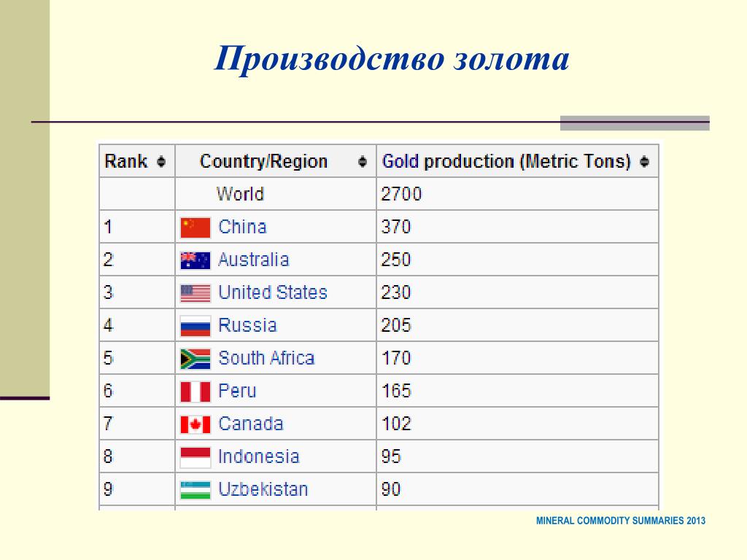The height and width of the screenshot is (560, 747).
Task: Click the Mineral Commodity Summaries 2013 caption
Action: click(621, 521)
